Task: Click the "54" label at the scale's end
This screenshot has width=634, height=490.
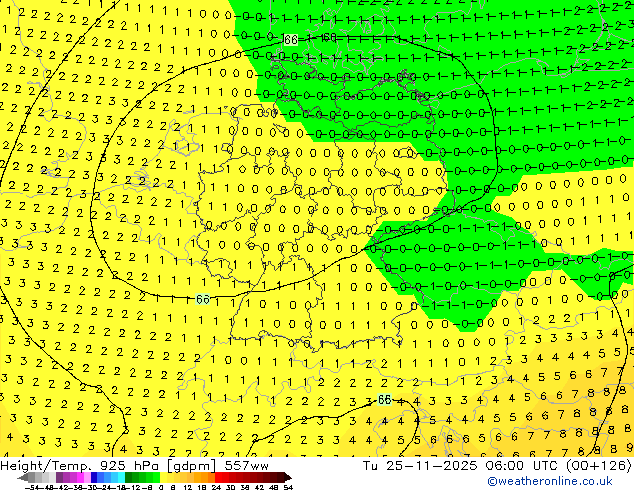Action: [x=288, y=487]
